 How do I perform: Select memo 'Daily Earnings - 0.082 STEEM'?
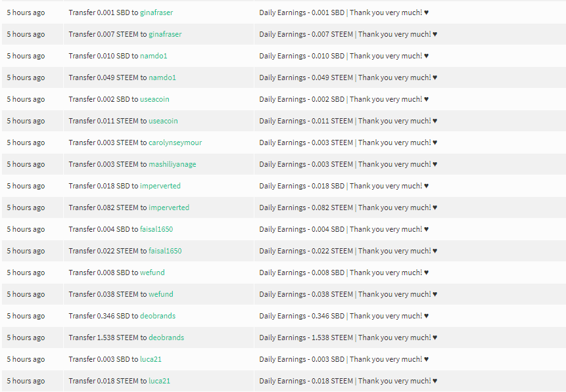click(x=306, y=207)
